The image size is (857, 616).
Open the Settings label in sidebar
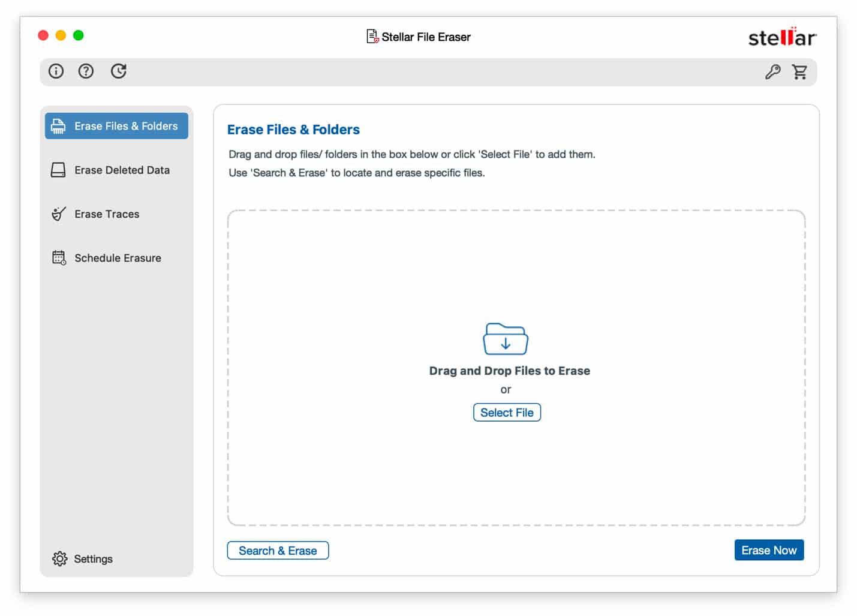coord(93,559)
